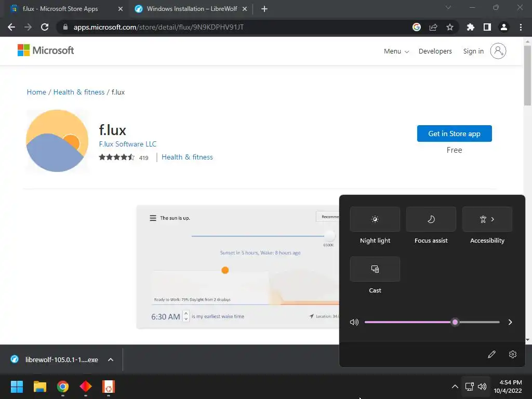Close the LibreWolf tab
This screenshot has height=399, width=532.
point(245,9)
